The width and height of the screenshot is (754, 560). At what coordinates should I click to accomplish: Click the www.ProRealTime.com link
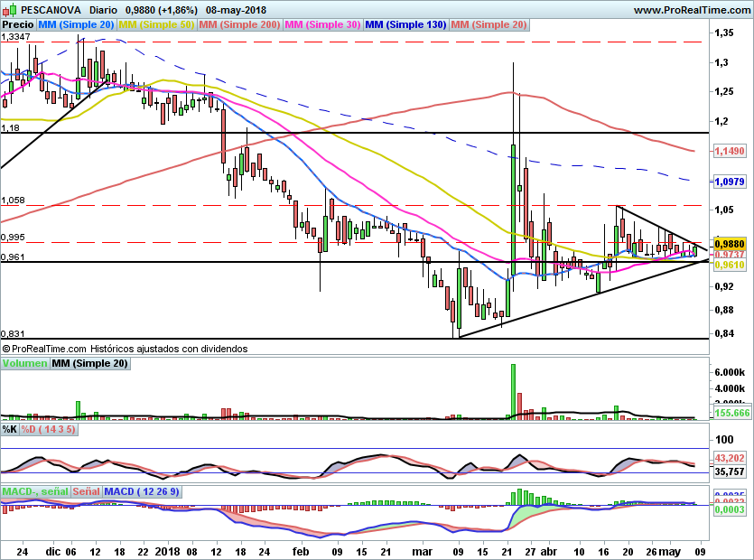coord(692,10)
